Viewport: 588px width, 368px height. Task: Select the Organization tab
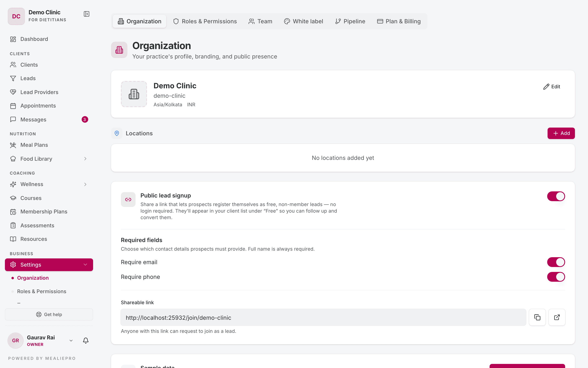click(x=139, y=21)
